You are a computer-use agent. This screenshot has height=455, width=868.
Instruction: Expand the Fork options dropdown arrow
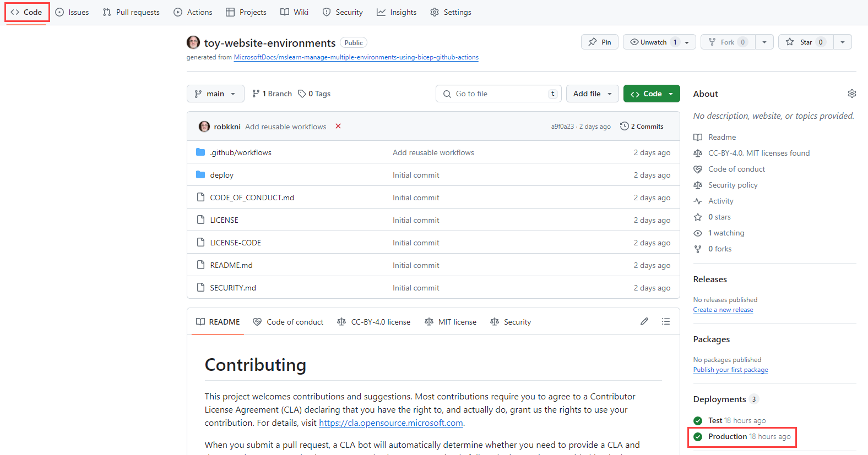pyautogui.click(x=764, y=42)
